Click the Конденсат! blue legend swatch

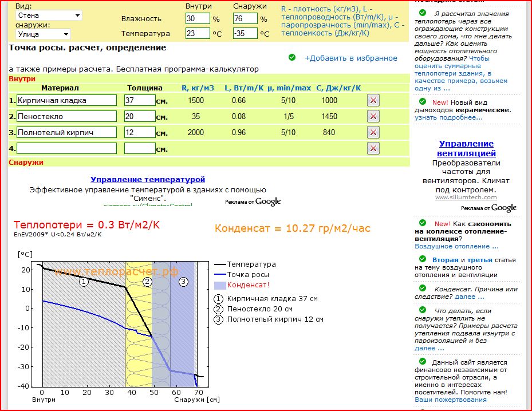220,286
